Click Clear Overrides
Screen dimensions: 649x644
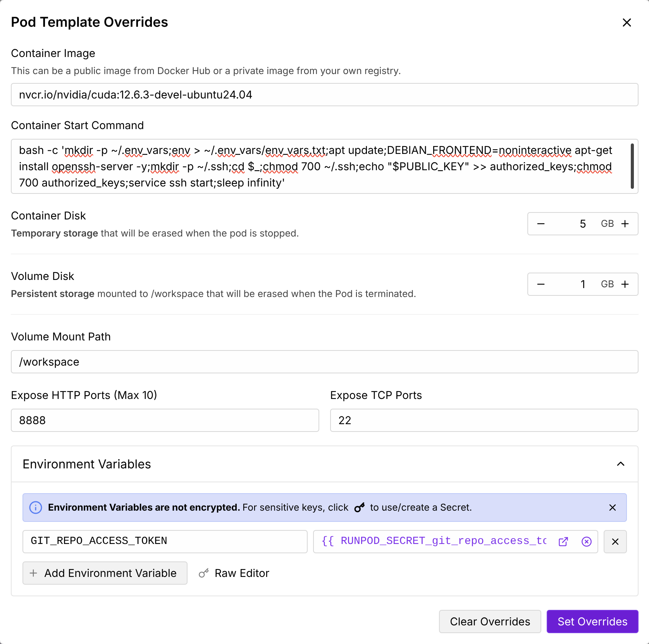pos(490,622)
